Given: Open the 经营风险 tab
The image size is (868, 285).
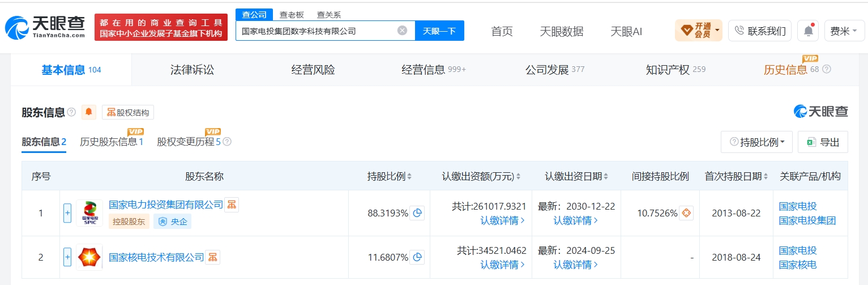Looking at the screenshot, I should pyautogui.click(x=313, y=70).
